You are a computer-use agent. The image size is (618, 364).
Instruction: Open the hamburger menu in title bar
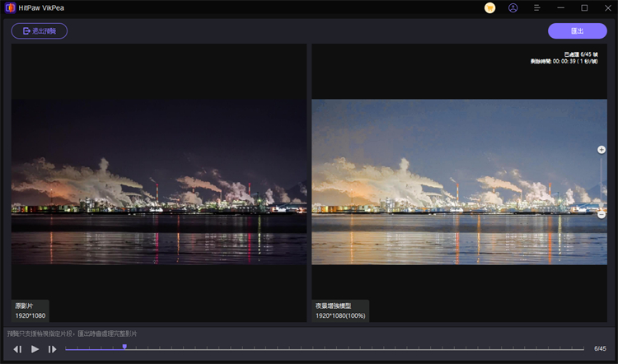536,8
